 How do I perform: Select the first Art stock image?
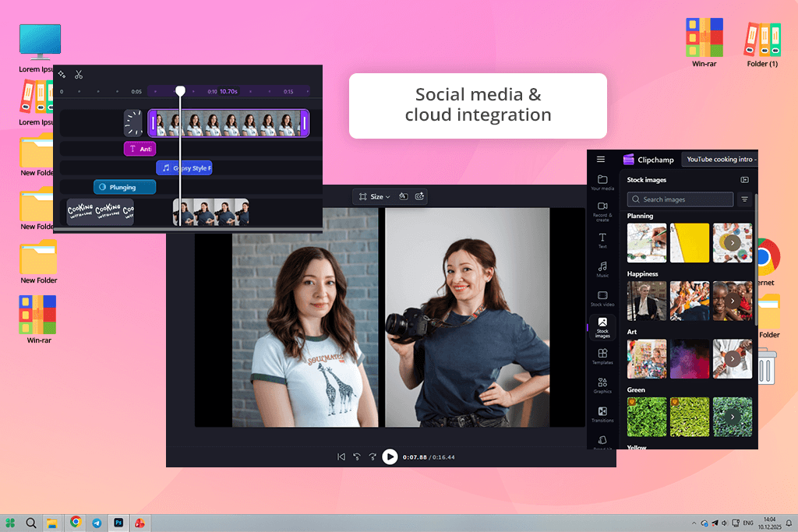[647, 358]
